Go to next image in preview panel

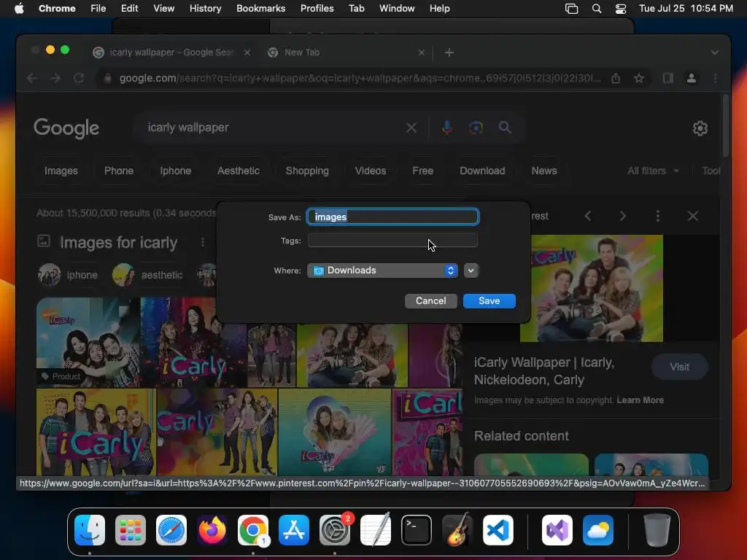coord(623,216)
